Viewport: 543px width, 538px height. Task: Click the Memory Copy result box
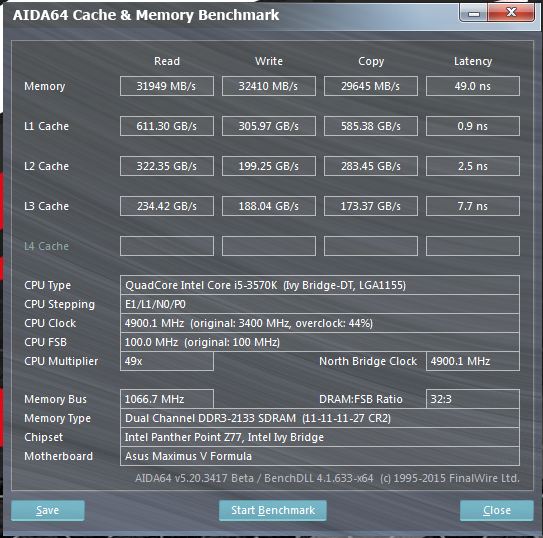(371, 86)
